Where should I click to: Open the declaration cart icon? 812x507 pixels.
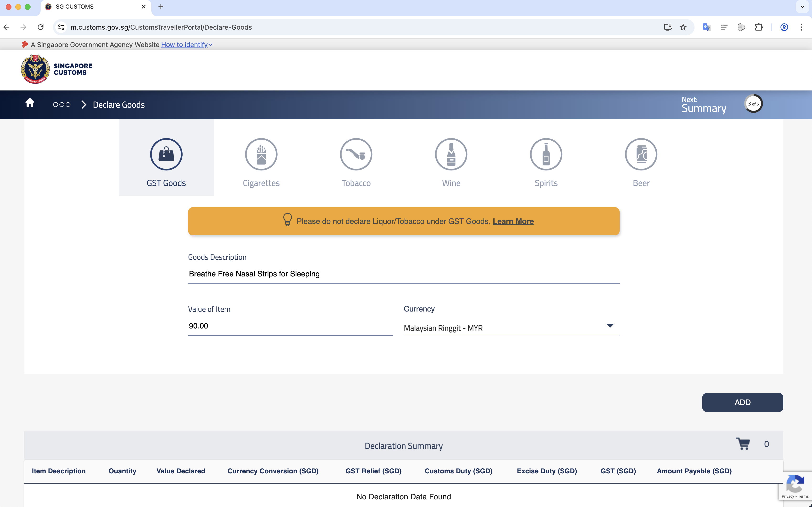743,444
